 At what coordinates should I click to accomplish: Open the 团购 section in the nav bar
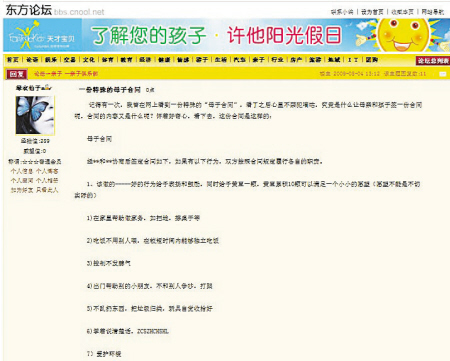[x=372, y=60]
